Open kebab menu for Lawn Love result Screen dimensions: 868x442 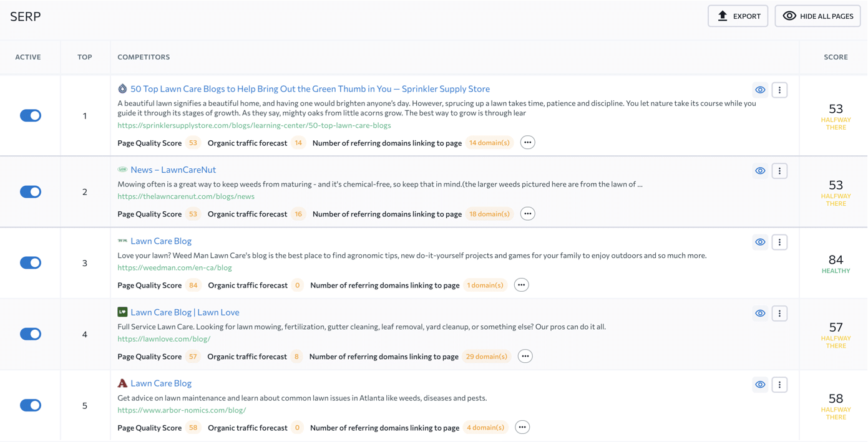779,313
